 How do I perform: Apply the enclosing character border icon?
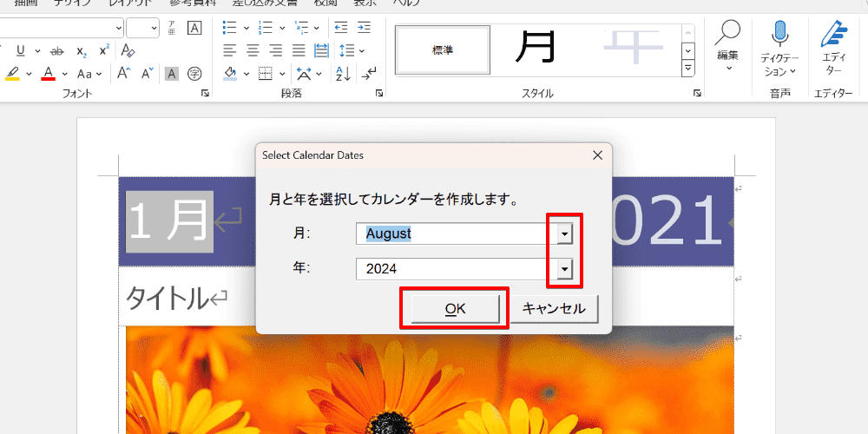[194, 28]
